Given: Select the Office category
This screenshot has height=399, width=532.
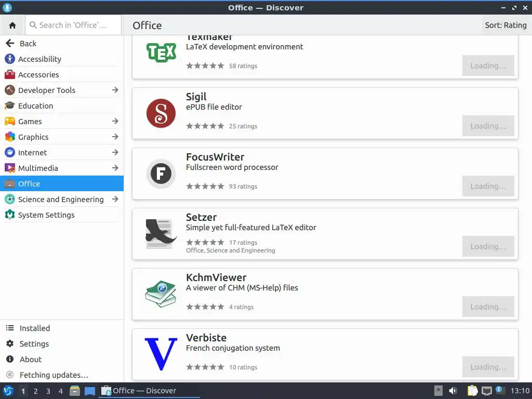Looking at the screenshot, I should [x=62, y=183].
